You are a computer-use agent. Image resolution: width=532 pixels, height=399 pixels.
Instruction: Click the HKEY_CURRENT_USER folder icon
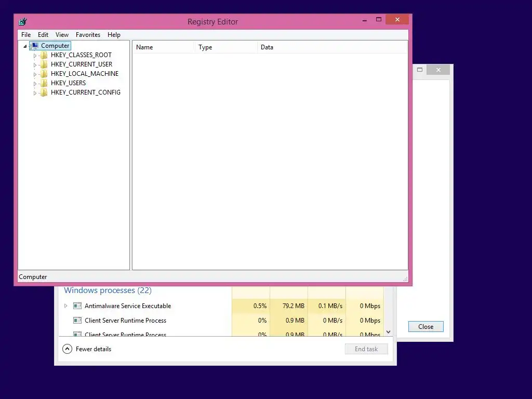coord(44,64)
